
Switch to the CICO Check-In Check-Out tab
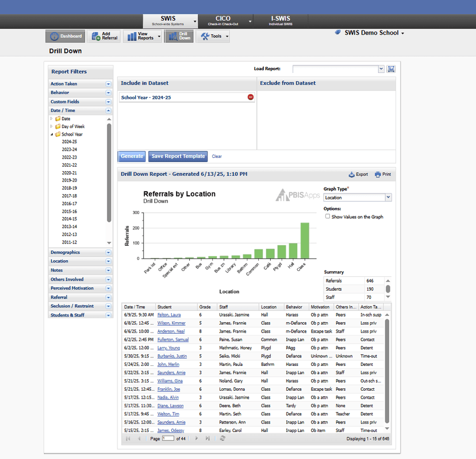coord(222,21)
